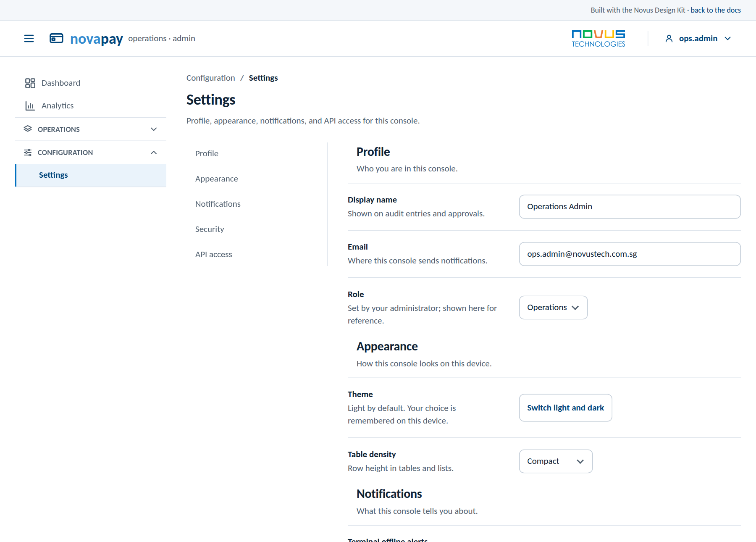This screenshot has height=542, width=756.
Task: Jump to Security section tab
Action: 209,229
